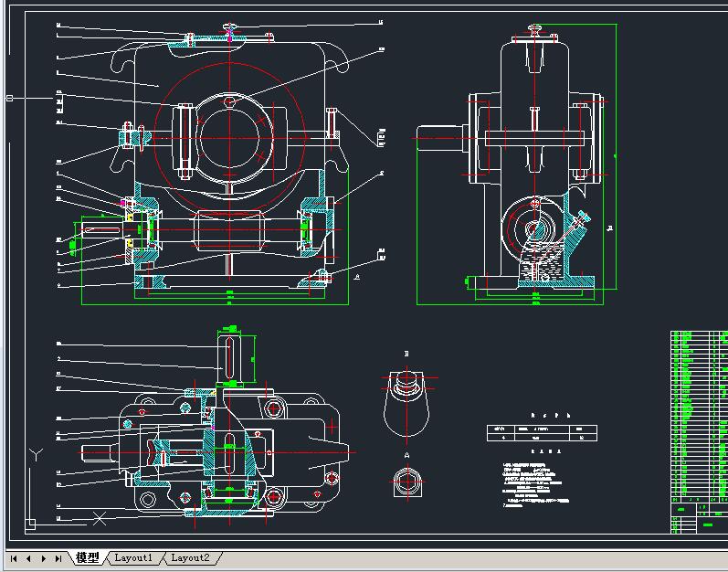Jump to the first layout tab arrow
The width and height of the screenshot is (728, 572).
tap(14, 558)
